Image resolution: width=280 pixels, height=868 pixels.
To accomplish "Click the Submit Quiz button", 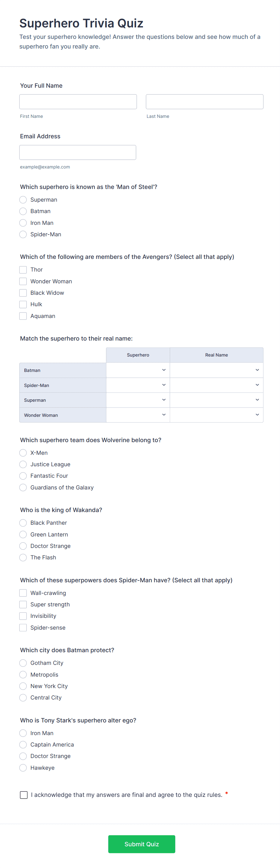I will click(141, 844).
